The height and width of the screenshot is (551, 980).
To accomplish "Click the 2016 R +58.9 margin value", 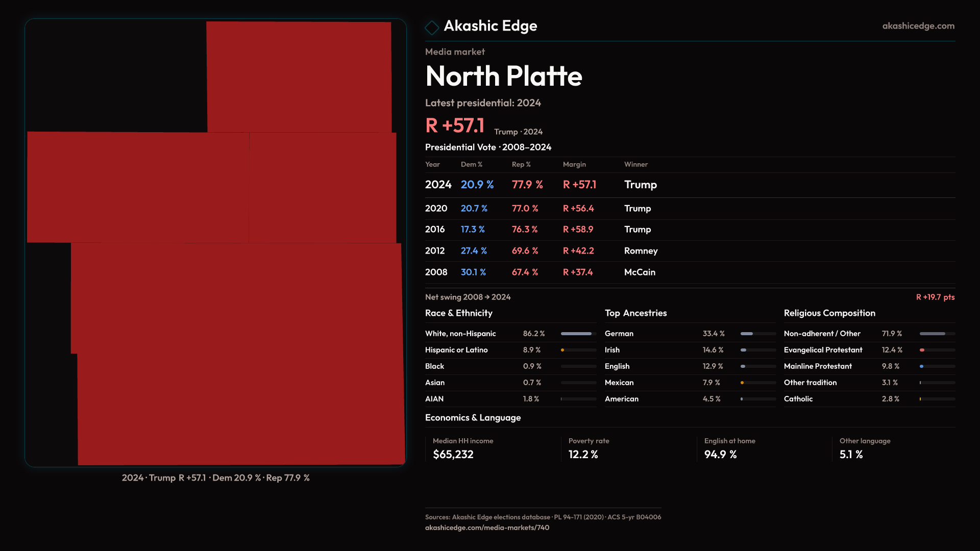I will click(x=578, y=230).
